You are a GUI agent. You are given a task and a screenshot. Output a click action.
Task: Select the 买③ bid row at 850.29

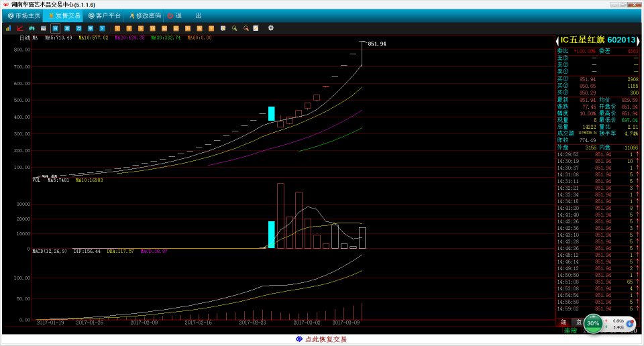[x=598, y=93]
